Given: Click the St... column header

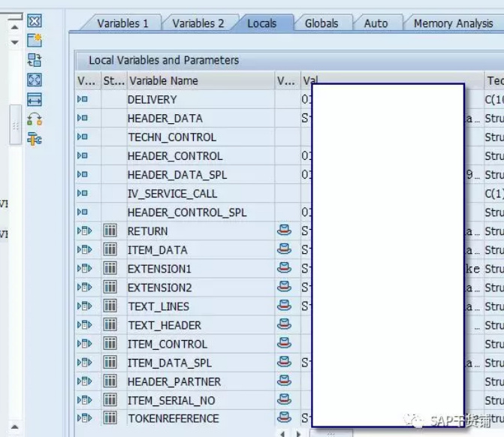Looking at the screenshot, I should pyautogui.click(x=113, y=80).
